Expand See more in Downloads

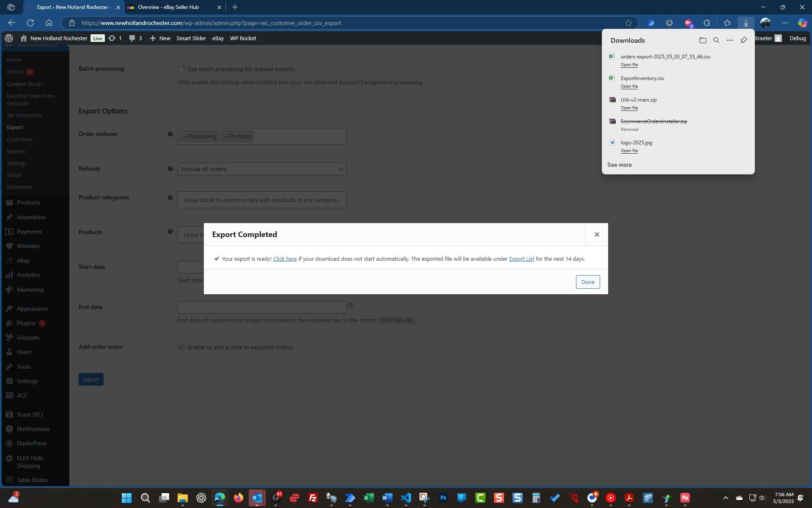[x=619, y=165]
